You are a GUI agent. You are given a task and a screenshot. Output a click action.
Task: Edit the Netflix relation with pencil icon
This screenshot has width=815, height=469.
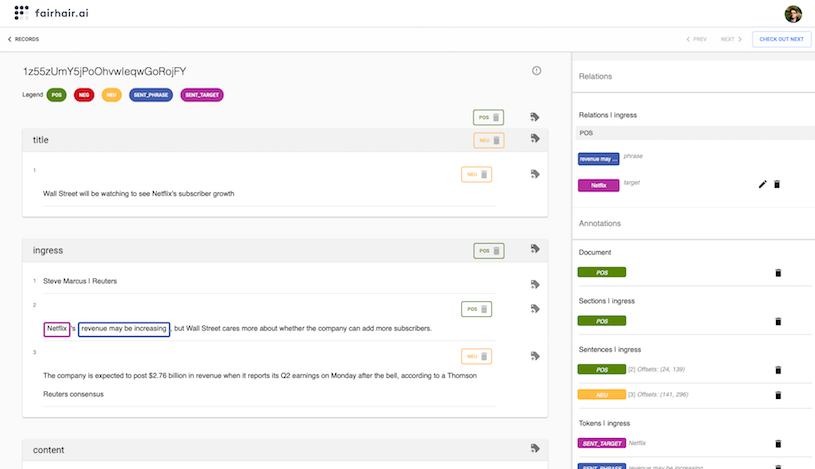tap(762, 184)
